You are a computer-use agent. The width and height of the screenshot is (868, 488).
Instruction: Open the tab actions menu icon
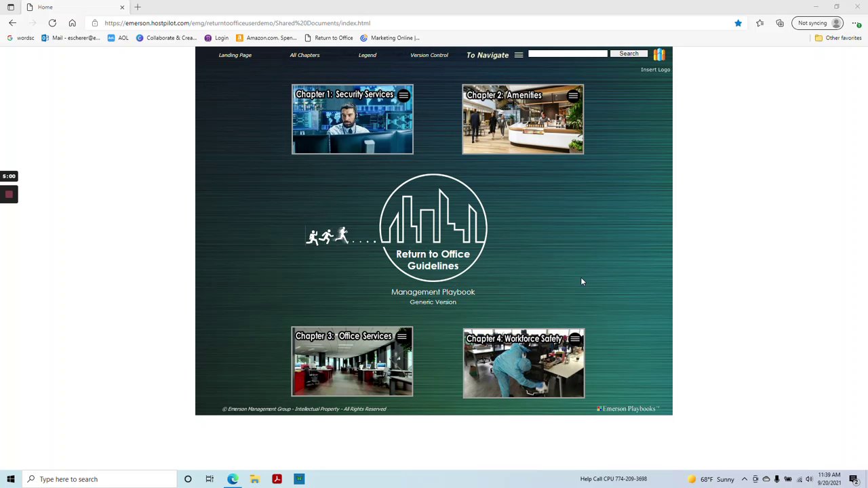(x=10, y=7)
